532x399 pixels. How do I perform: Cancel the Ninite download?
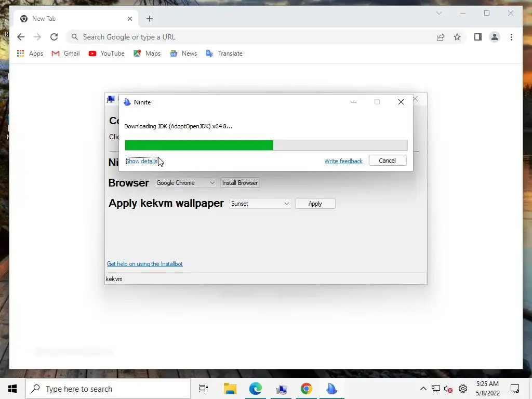388,161
